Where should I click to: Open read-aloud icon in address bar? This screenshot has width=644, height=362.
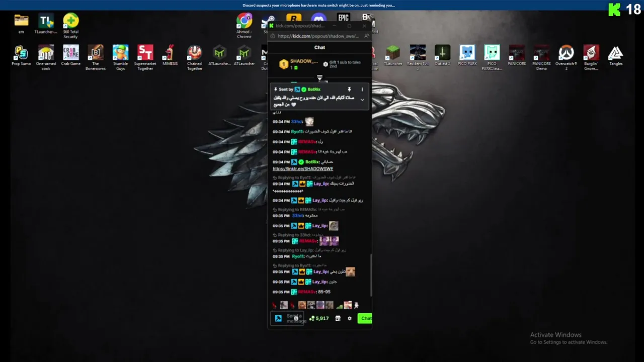coord(367,36)
